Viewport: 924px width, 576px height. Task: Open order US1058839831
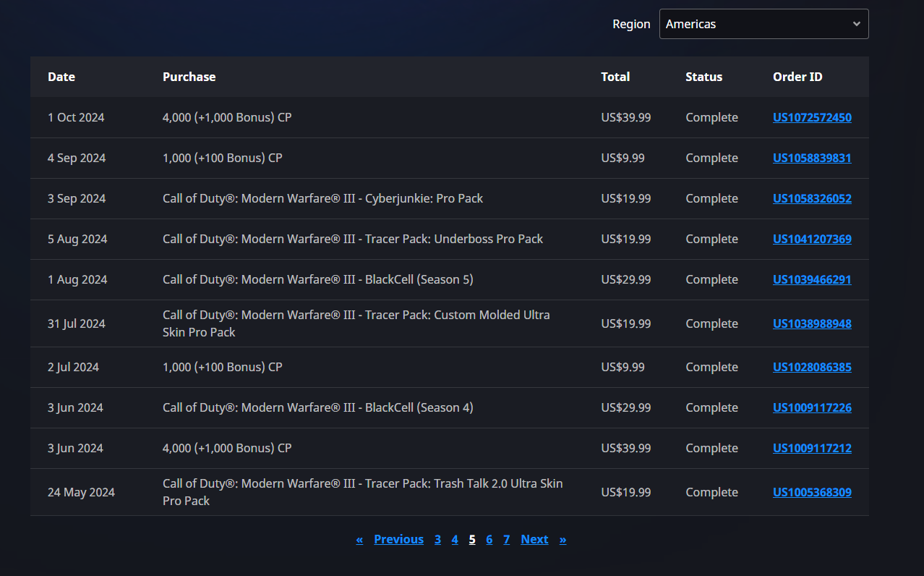(812, 158)
